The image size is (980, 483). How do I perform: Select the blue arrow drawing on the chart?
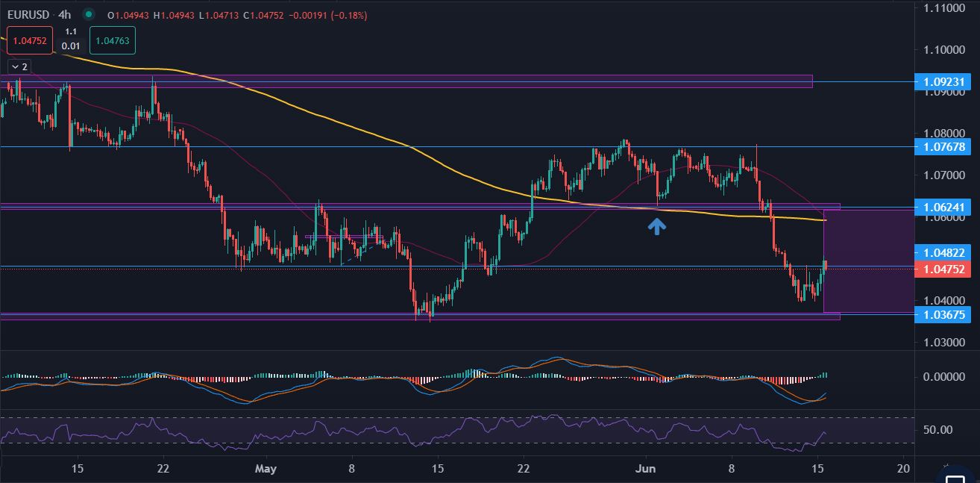[x=657, y=225]
